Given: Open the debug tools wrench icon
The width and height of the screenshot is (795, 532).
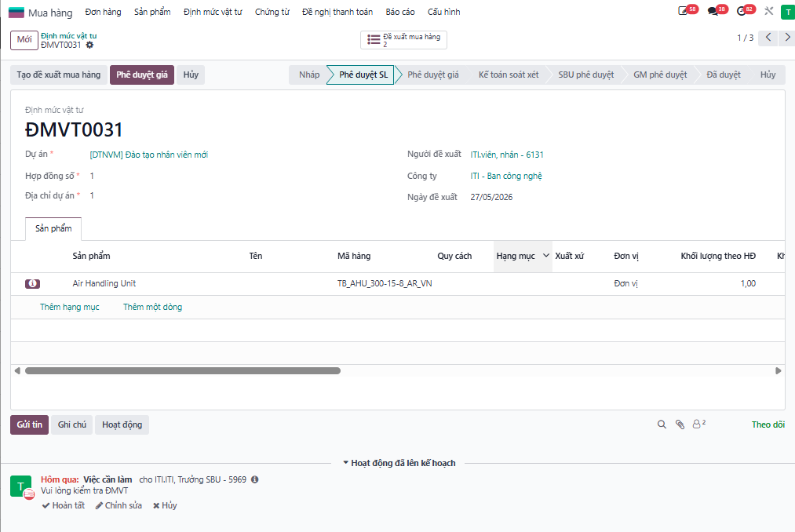Looking at the screenshot, I should point(768,11).
